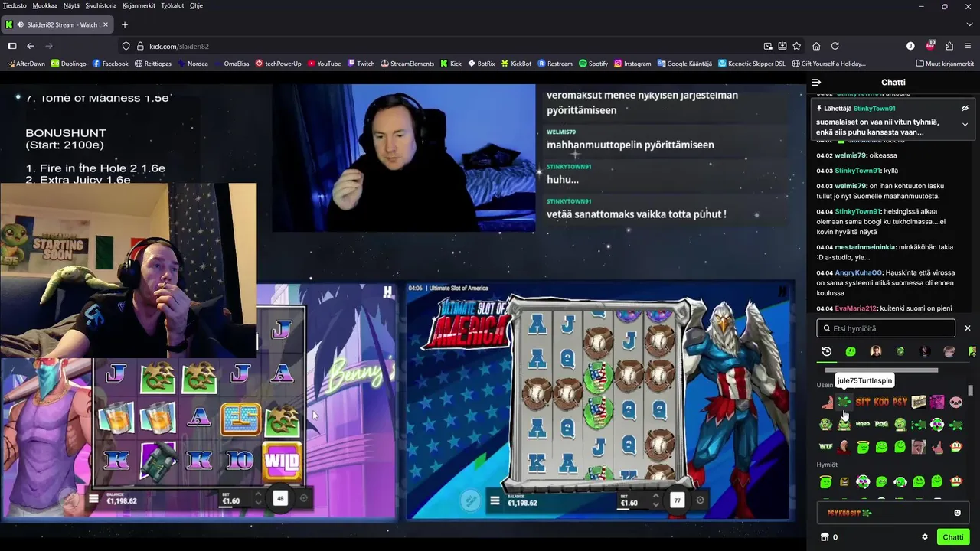Open the extension with the red 10 badge

930,45
